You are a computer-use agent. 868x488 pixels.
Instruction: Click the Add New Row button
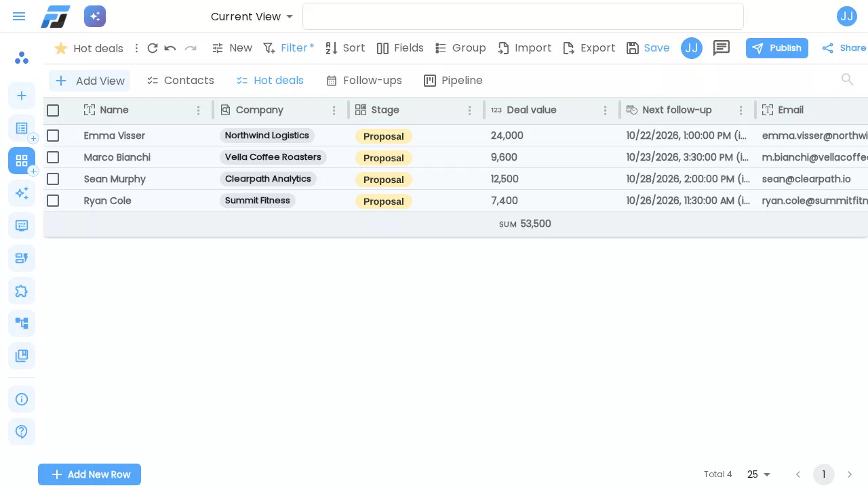[90, 474]
